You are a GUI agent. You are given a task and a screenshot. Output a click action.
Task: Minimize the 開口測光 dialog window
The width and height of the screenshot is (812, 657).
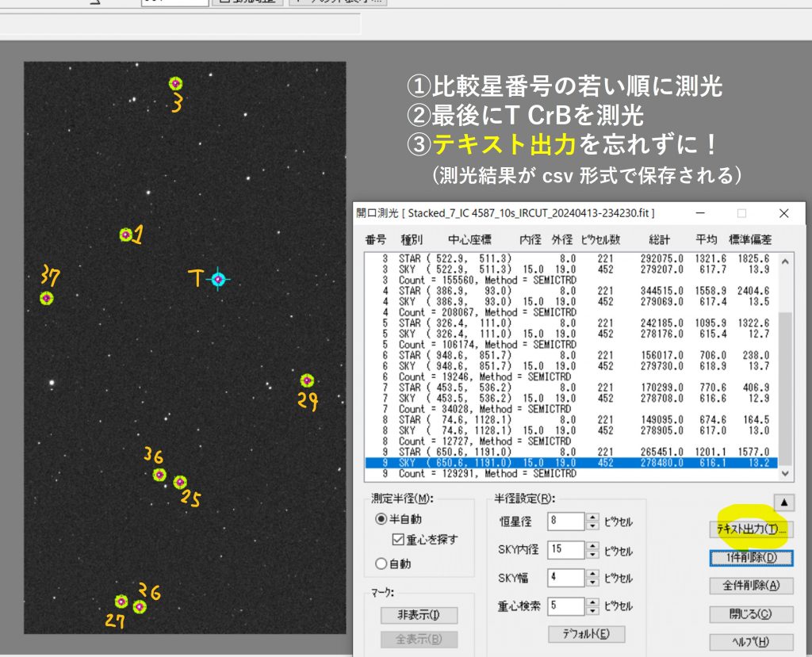point(700,213)
